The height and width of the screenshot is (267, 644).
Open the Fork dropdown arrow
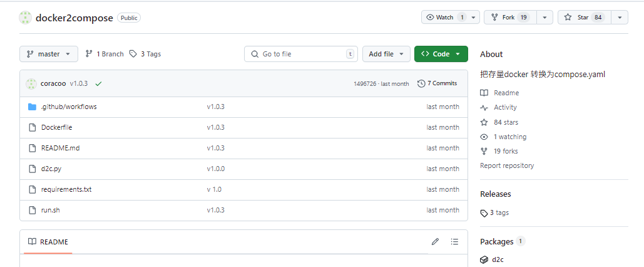coord(545,18)
